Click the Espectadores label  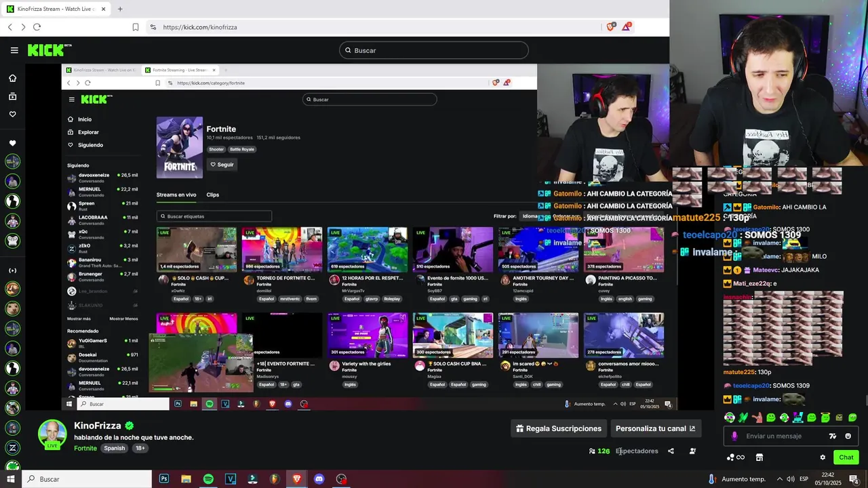click(x=637, y=451)
